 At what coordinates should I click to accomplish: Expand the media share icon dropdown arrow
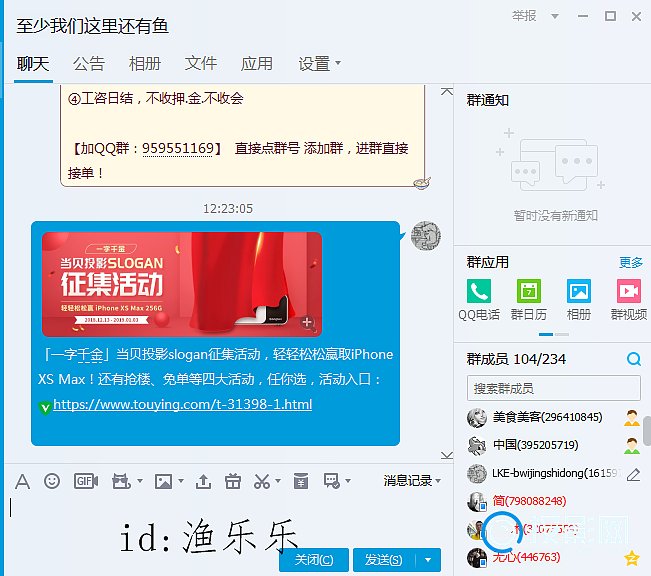[140, 481]
